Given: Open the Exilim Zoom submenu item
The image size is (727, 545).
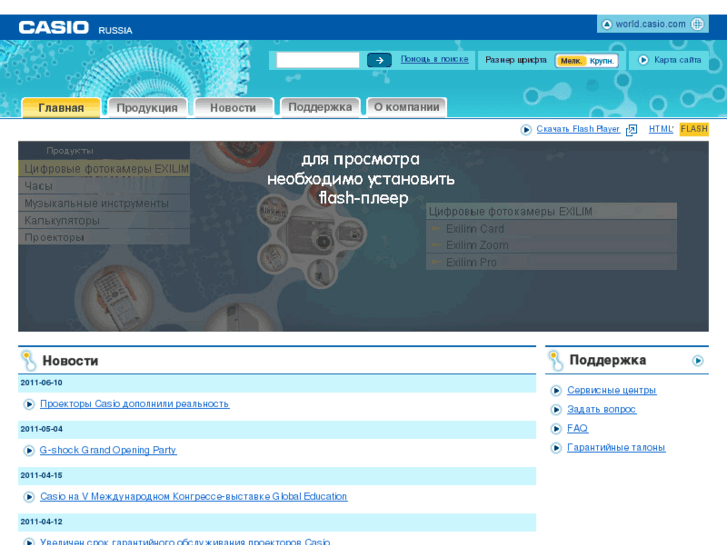Looking at the screenshot, I should (x=551, y=245).
